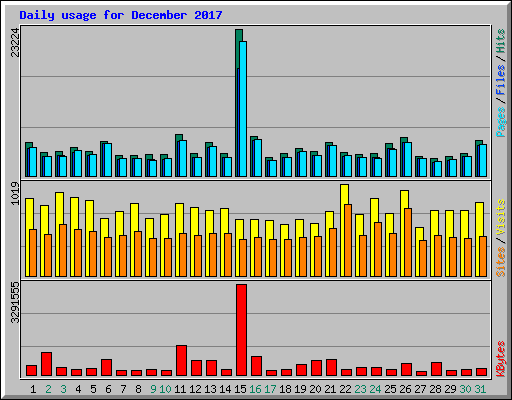This screenshot has height=400, width=512.
Task: Click day 2 on the x-axis
Action: pos(48,389)
